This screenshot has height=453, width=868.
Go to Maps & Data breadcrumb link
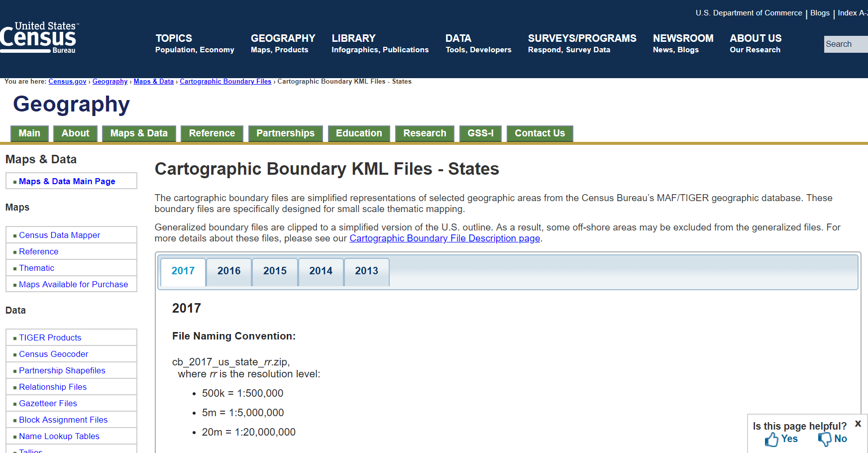click(x=153, y=82)
